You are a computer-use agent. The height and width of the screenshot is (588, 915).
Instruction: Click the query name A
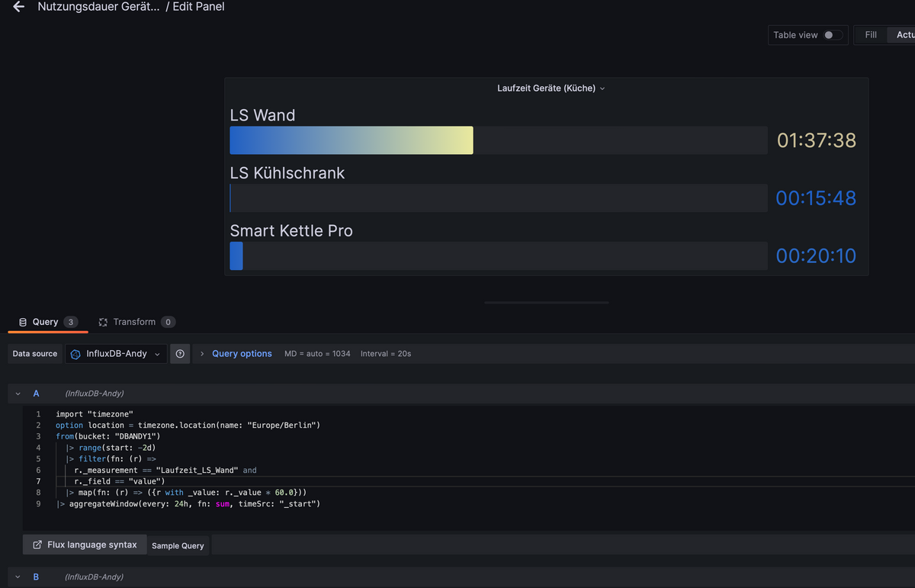click(36, 394)
